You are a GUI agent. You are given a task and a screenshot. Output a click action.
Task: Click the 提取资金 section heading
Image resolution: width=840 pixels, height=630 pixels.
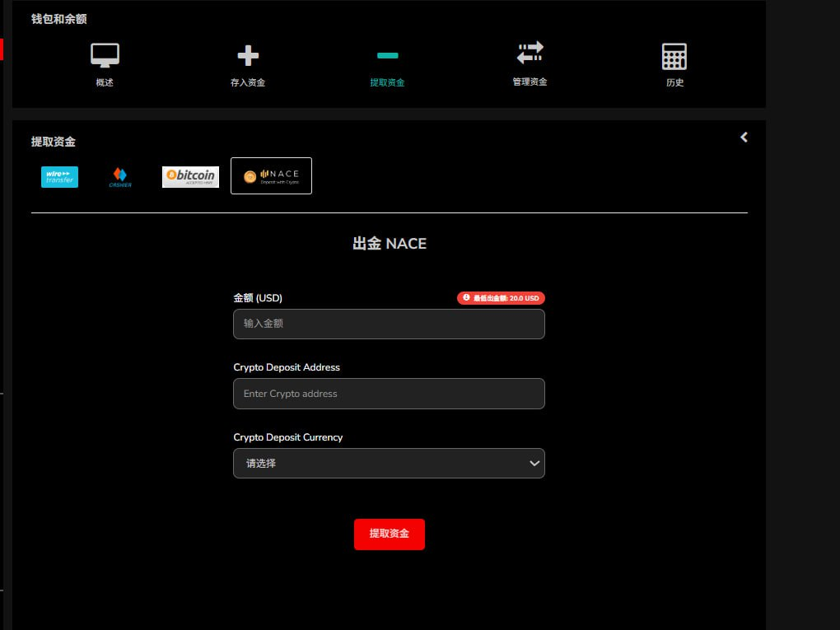pyautogui.click(x=53, y=142)
